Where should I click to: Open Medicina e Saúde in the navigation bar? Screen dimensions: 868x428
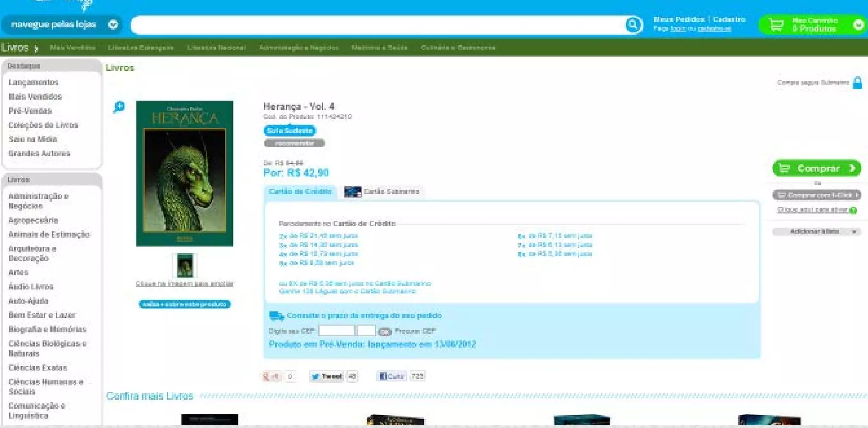pos(379,48)
